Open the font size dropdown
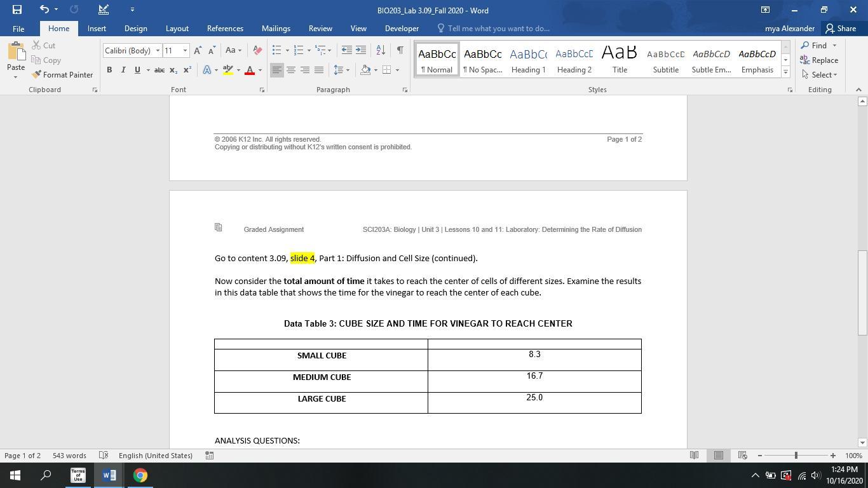Screen dimensions: 868x488 185,51
